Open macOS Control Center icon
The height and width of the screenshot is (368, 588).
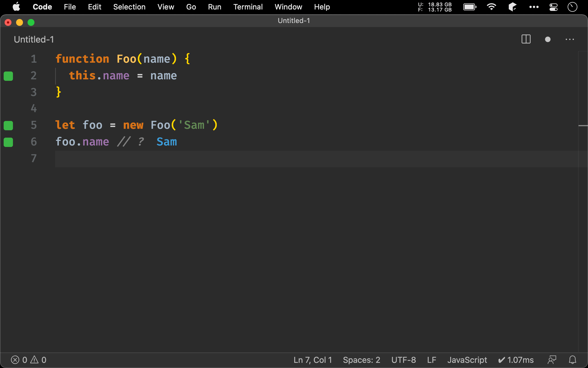tap(553, 7)
